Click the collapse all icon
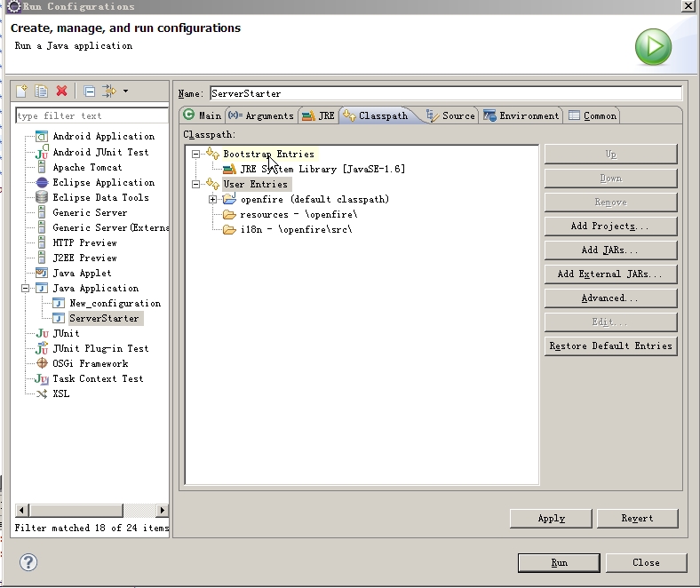700x588 pixels. coord(89,91)
